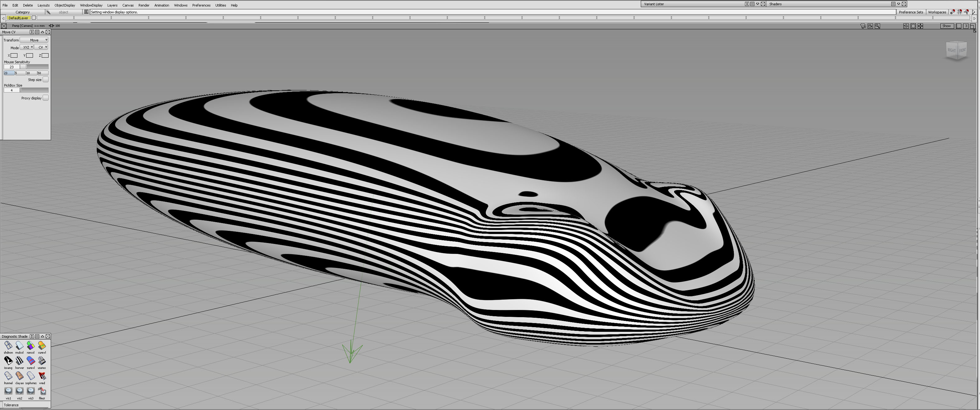
Task: Select the isoang isophote shading icon
Action: [8, 360]
